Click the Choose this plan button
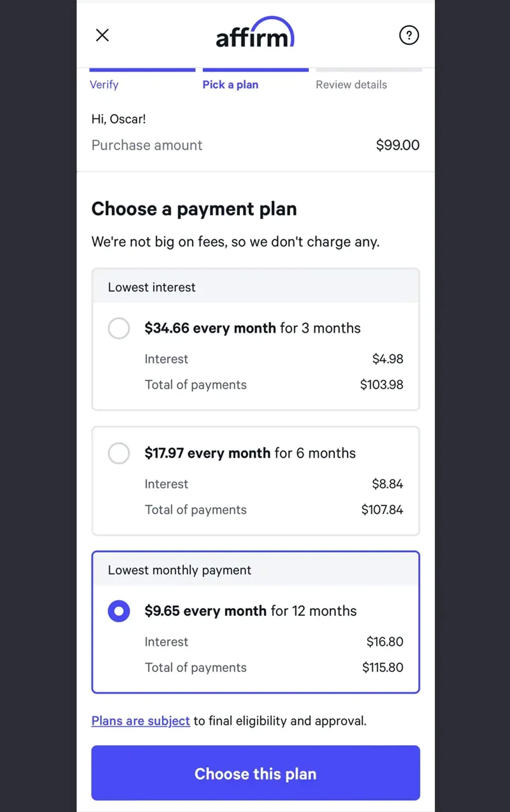The width and height of the screenshot is (510, 812). click(256, 774)
